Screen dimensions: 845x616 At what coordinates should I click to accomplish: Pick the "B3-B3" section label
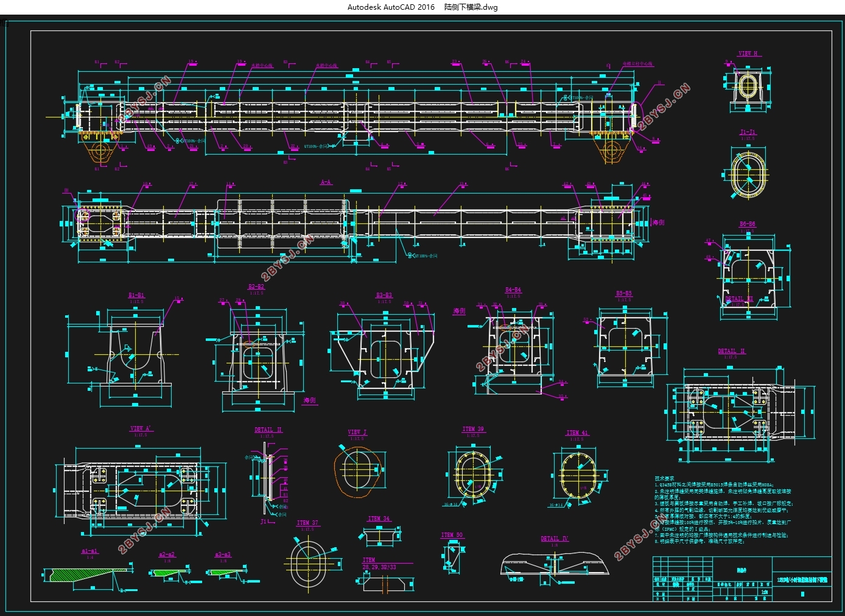point(384,295)
